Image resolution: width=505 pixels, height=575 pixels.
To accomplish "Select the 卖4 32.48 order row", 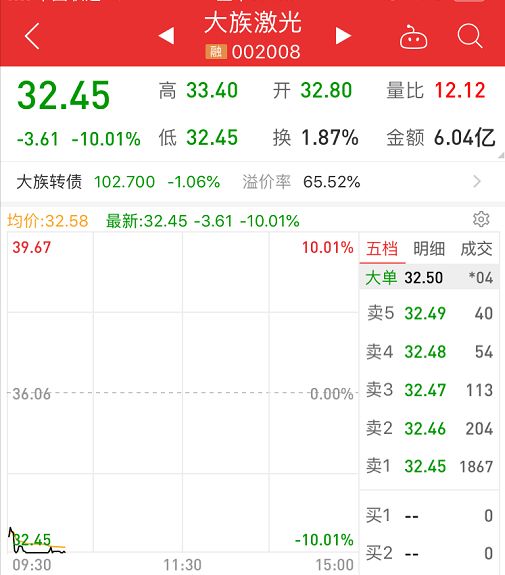I will [429, 352].
